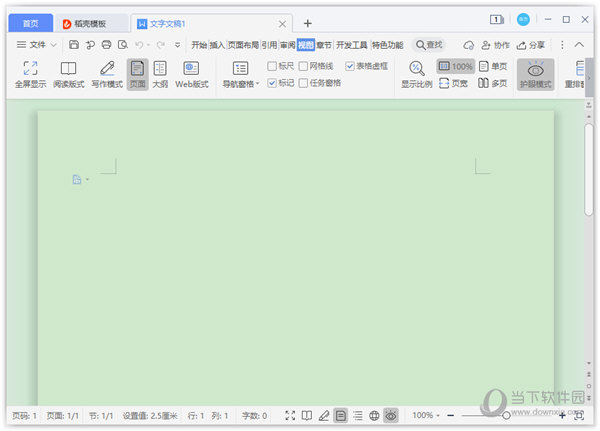Image resolution: width=600 pixels, height=431 pixels.
Task: Open 阅读版式 reading layout
Action: pyautogui.click(x=68, y=75)
